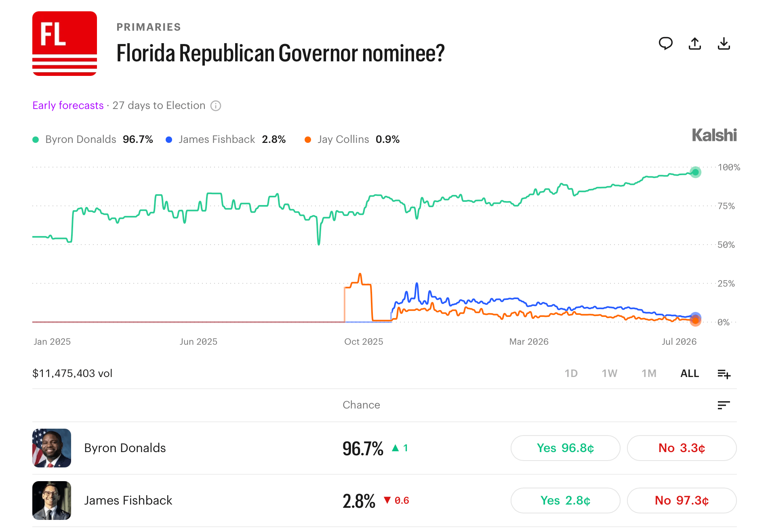Toggle James Fishback blue legend dot

(x=169, y=140)
